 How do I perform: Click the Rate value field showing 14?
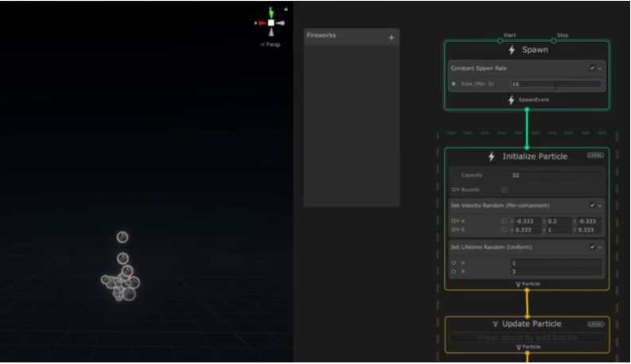click(x=555, y=84)
